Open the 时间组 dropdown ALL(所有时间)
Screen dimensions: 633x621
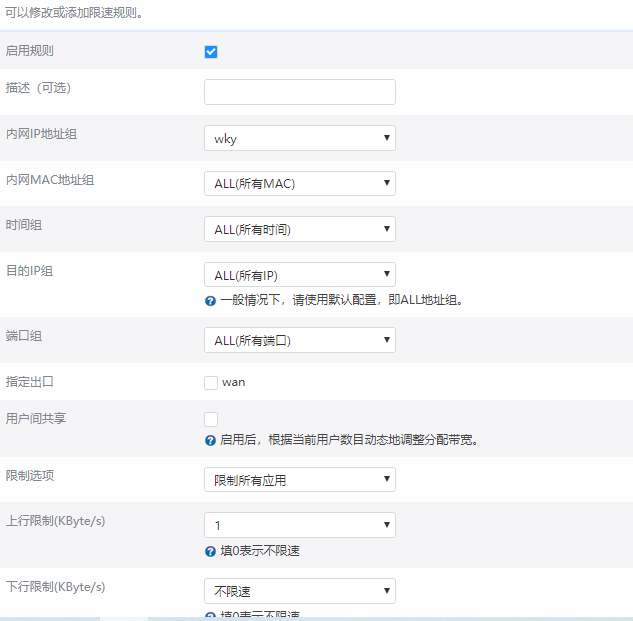click(300, 229)
